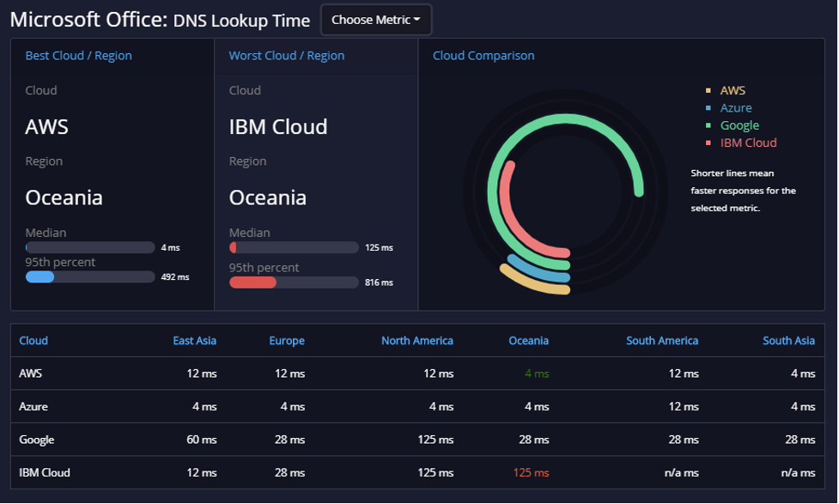Select the South America column header

pyautogui.click(x=662, y=341)
